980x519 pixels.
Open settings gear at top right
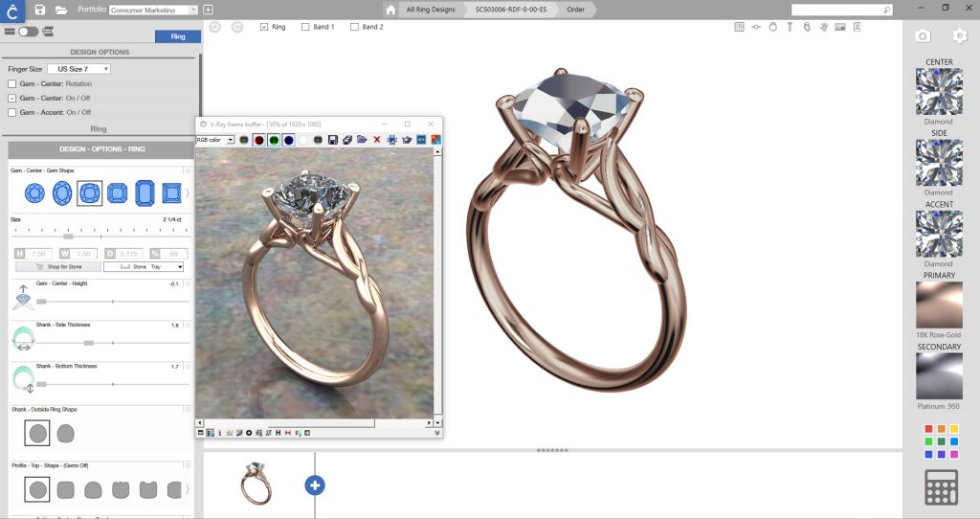point(960,36)
